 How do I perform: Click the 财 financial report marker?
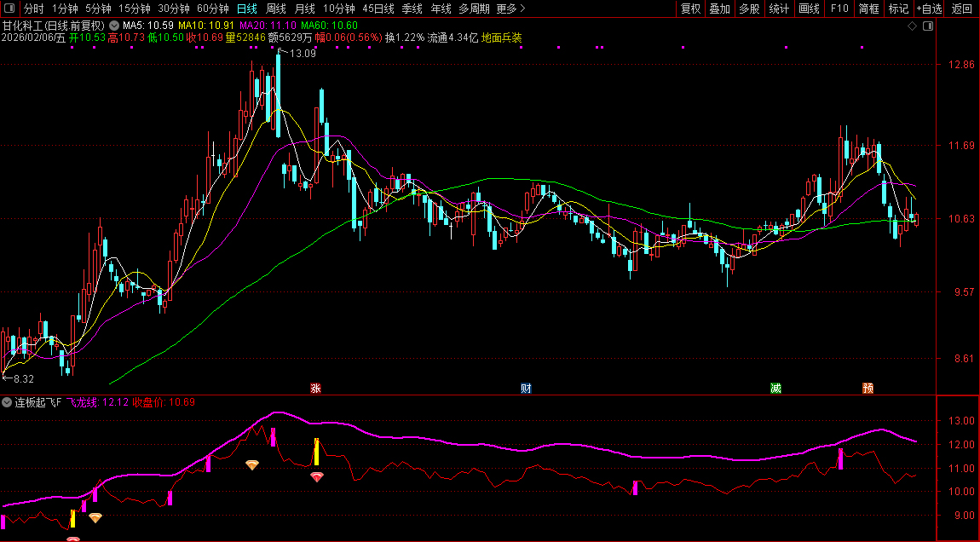pos(527,389)
